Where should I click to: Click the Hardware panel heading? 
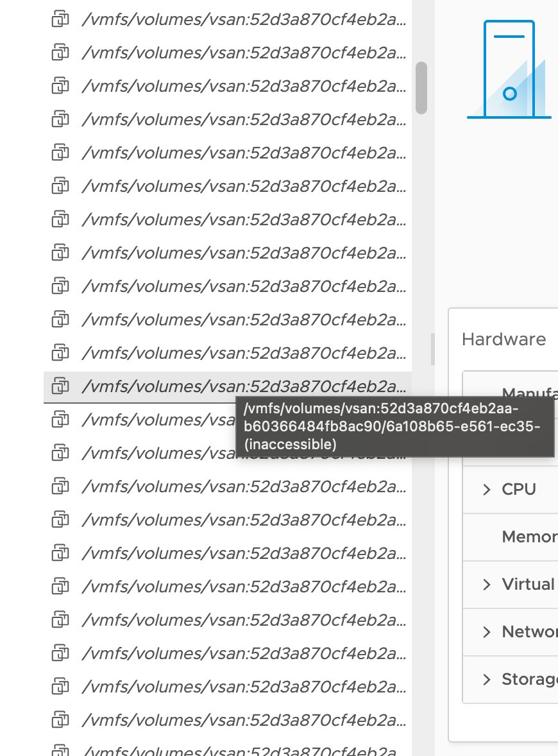(x=504, y=339)
